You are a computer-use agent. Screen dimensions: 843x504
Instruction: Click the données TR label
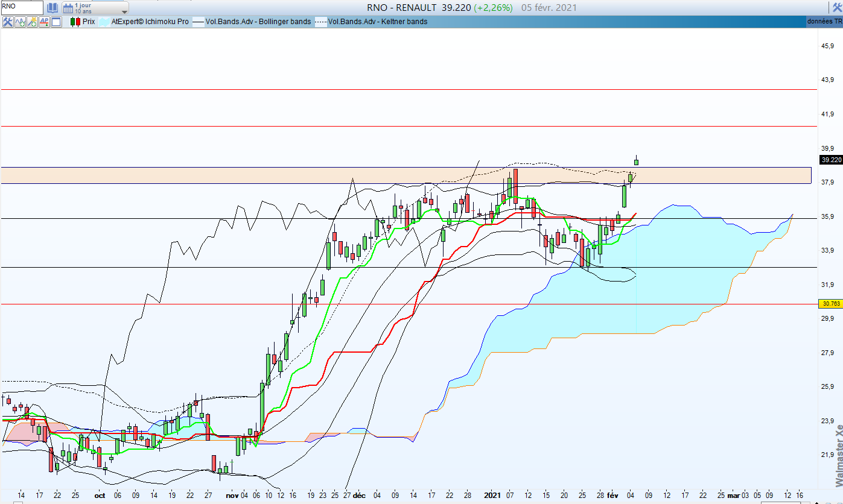pos(824,22)
